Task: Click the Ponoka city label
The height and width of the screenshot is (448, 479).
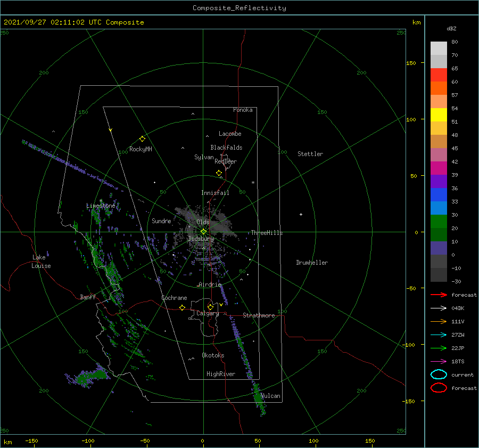Action: click(x=243, y=110)
